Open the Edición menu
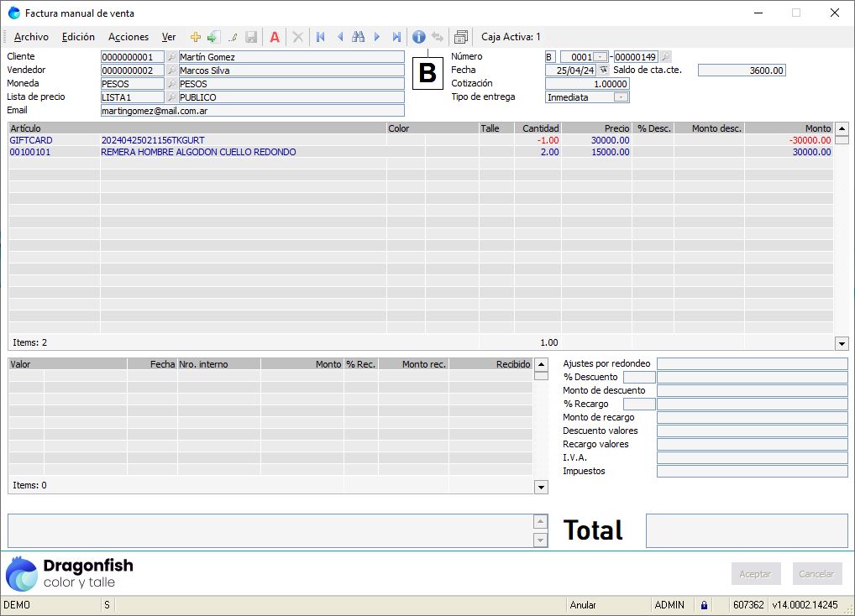 [78, 37]
